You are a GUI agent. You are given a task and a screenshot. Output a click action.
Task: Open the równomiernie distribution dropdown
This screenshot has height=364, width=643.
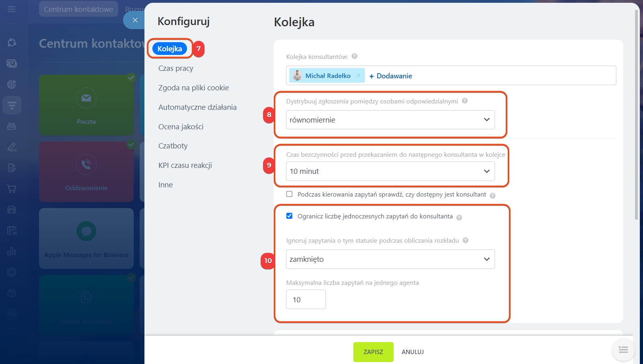(390, 120)
